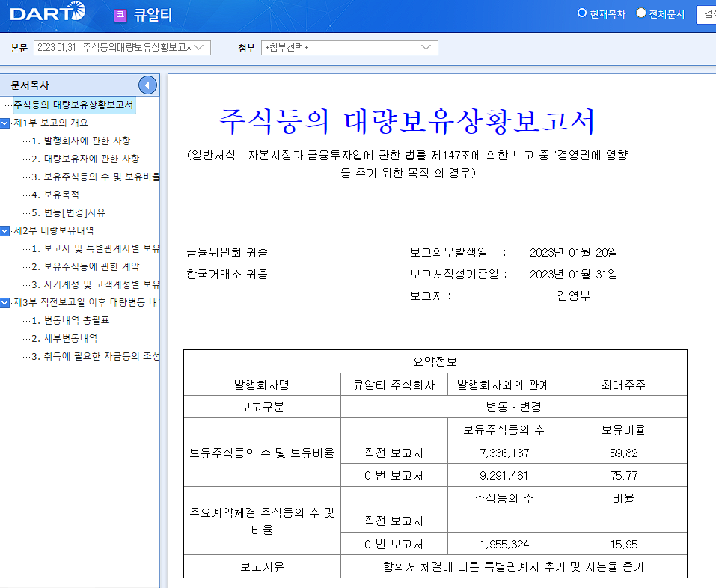The height and width of the screenshot is (588, 716).
Task: Open 주식등의 대량보유상황보고서 in the index
Action: click(x=73, y=105)
